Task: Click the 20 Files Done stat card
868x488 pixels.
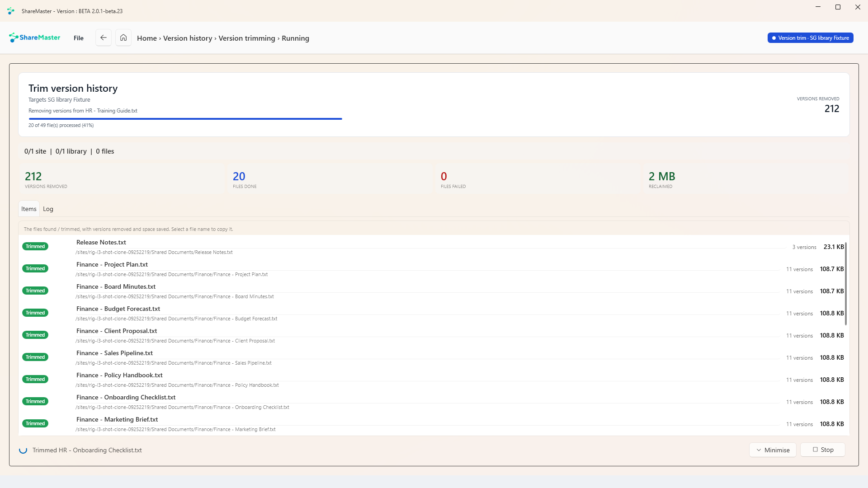Action: pos(330,180)
